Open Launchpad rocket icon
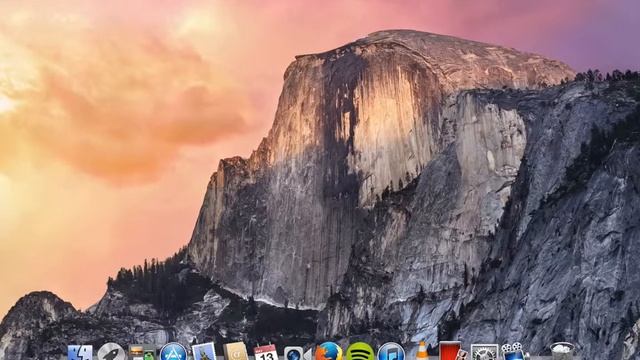 coord(111,352)
